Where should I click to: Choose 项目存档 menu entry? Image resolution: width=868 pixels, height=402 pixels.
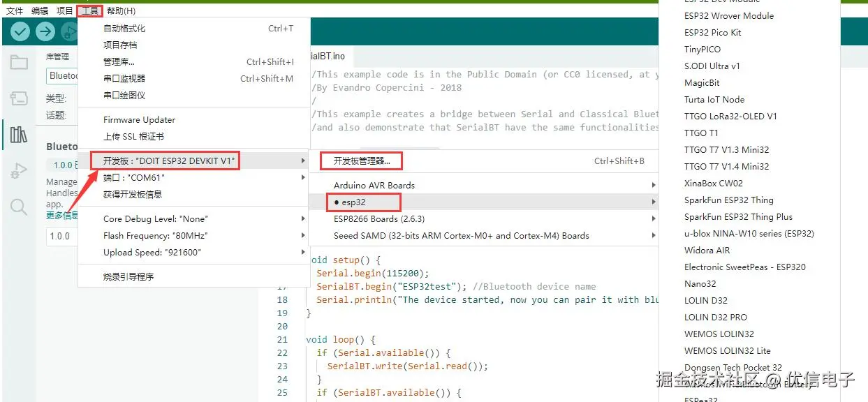(193, 45)
